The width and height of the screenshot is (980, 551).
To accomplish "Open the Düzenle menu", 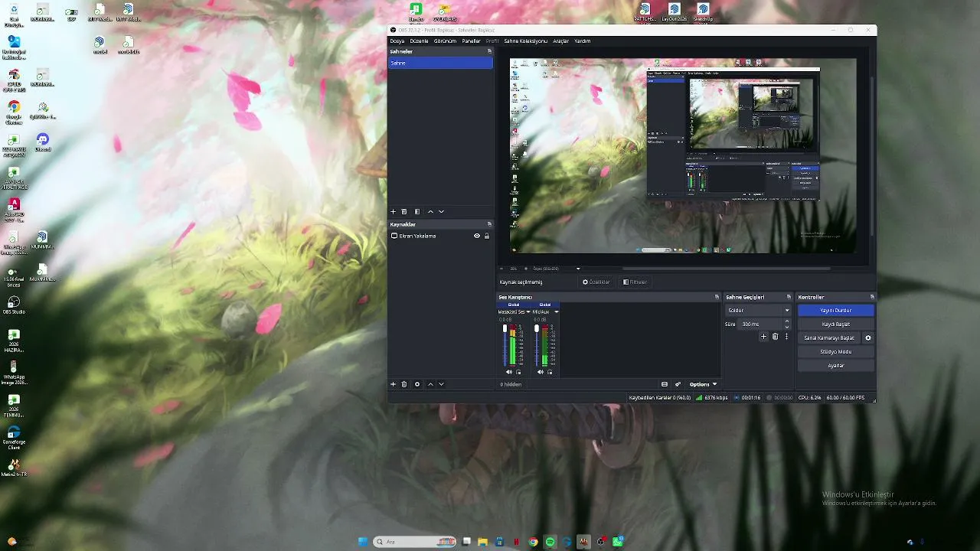I will [x=419, y=41].
